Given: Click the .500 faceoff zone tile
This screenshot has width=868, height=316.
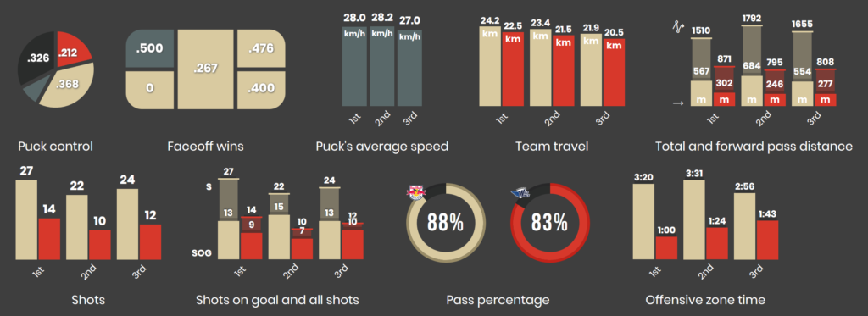Looking at the screenshot, I should click(149, 48).
